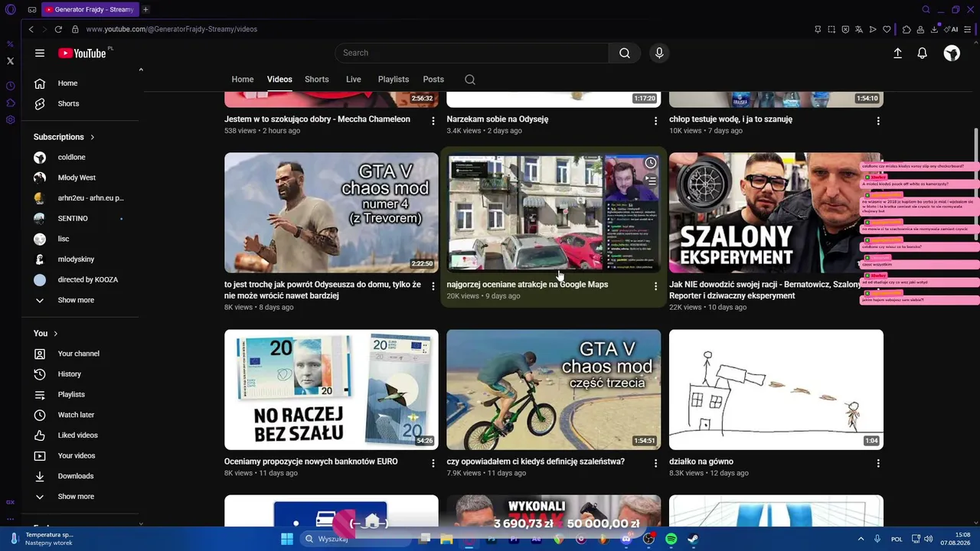Image resolution: width=980 pixels, height=551 pixels.
Task: Open options for 'najgorzej oceniane atrakcje' video
Action: click(x=655, y=286)
